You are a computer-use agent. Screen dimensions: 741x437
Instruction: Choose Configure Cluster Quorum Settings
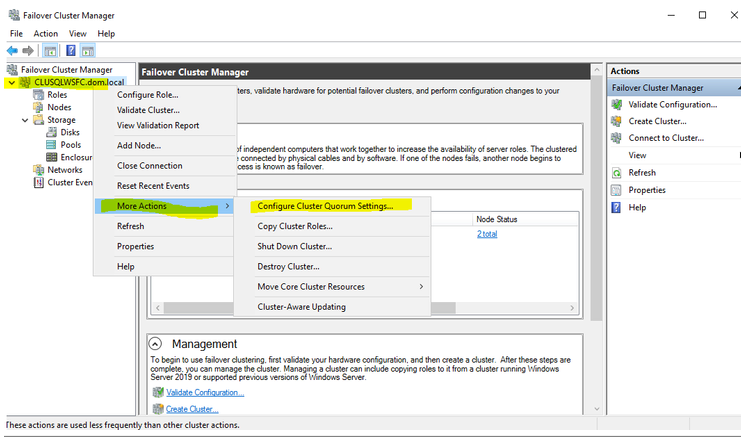(x=324, y=206)
